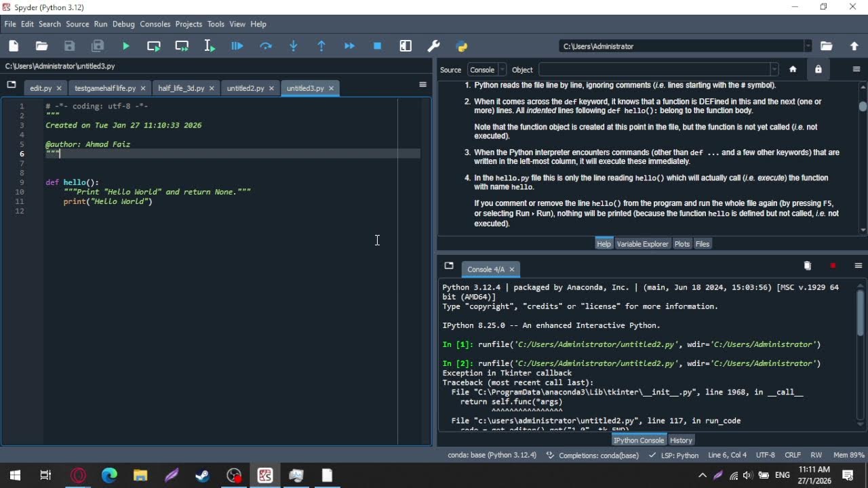Viewport: 868px width, 488px height.
Task: Open the Source Console dropdown in Help
Action: point(487,70)
